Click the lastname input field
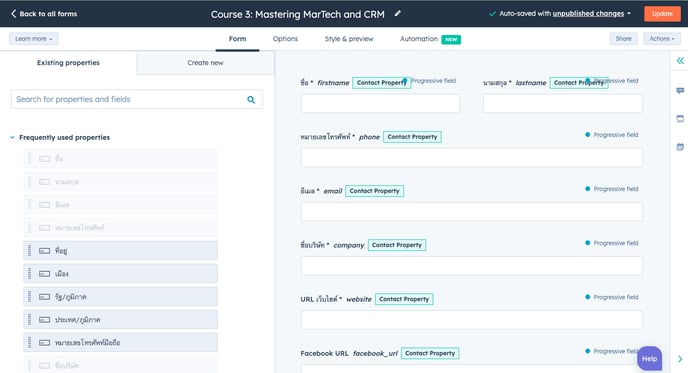This screenshot has height=373, width=688. (563, 104)
